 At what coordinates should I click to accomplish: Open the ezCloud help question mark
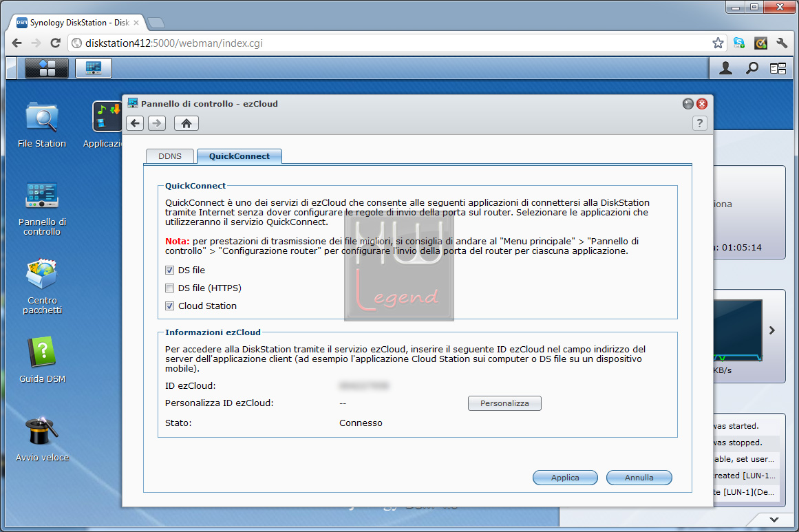(x=700, y=123)
